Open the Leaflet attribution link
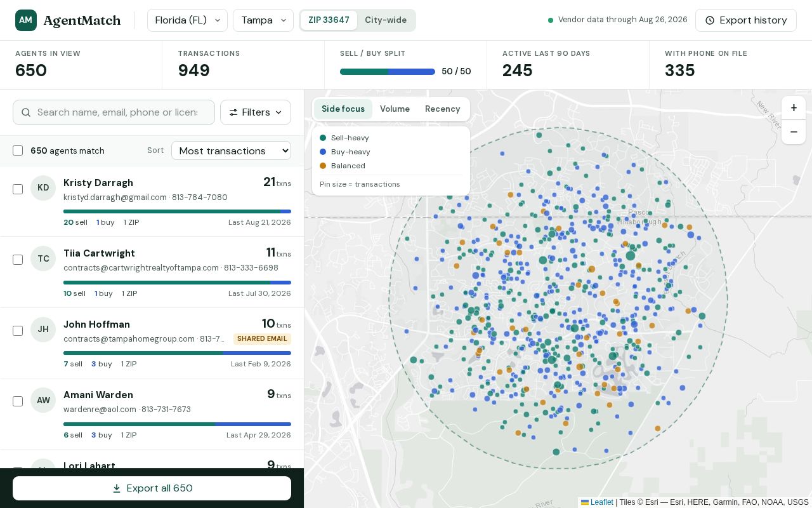Viewport: 812px width, 508px height. click(x=597, y=502)
